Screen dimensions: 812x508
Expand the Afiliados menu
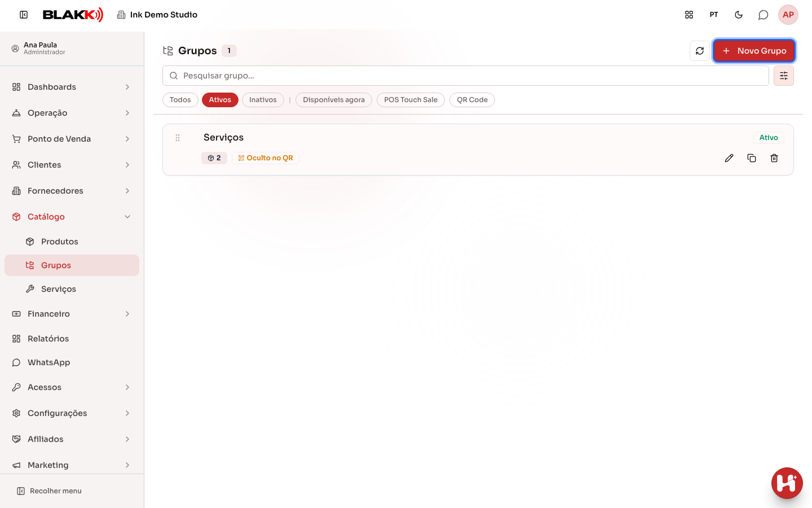pos(72,439)
